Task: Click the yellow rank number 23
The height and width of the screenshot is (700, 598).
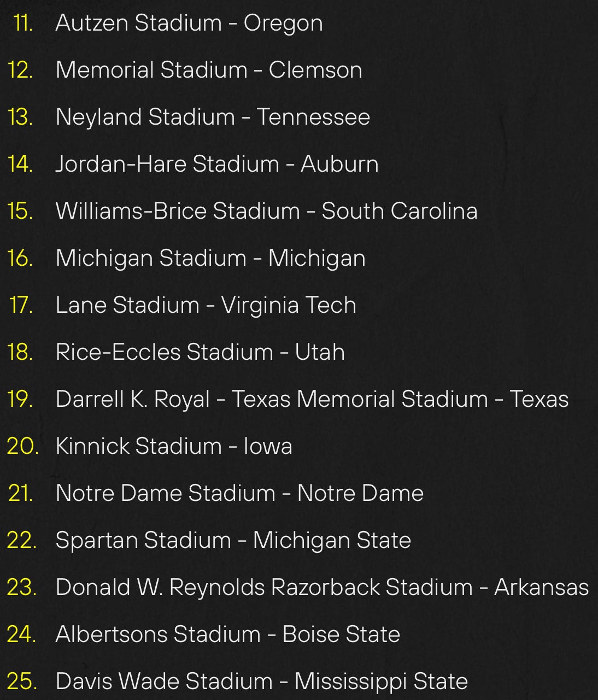Action: tap(22, 587)
